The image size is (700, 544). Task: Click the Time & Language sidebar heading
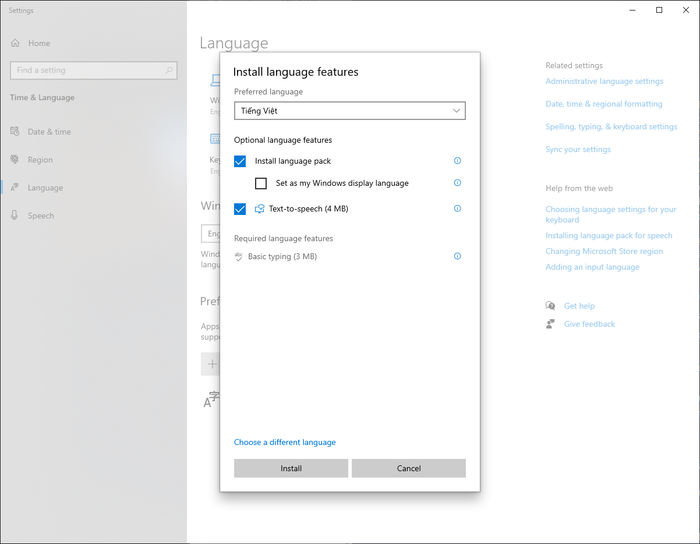point(42,97)
